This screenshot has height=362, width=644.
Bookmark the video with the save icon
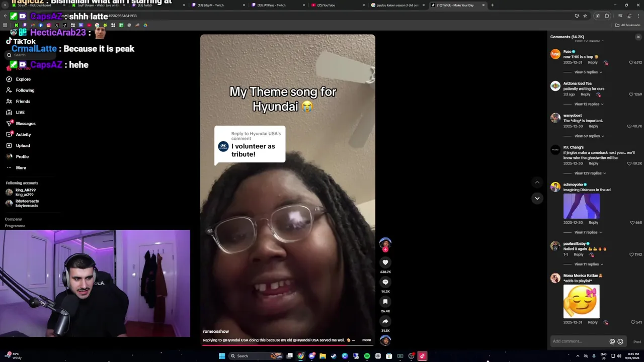[x=385, y=302]
